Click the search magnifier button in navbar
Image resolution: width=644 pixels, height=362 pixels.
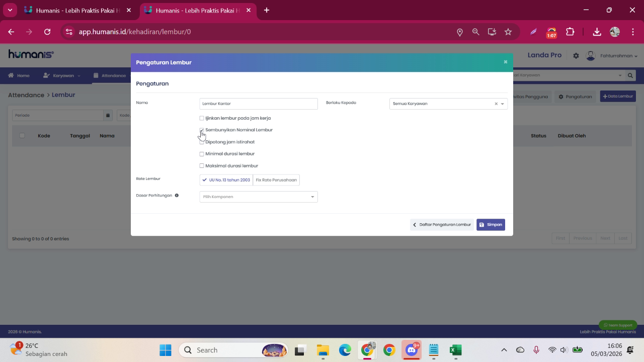[x=630, y=75]
